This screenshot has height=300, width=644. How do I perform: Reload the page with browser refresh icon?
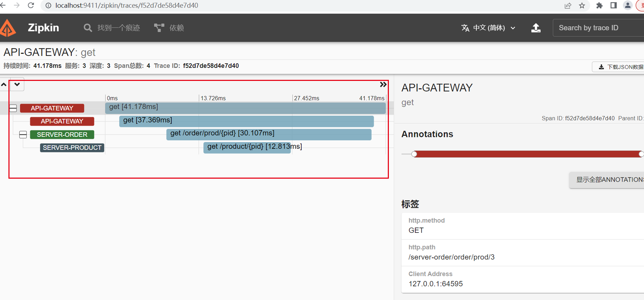pyautogui.click(x=31, y=5)
